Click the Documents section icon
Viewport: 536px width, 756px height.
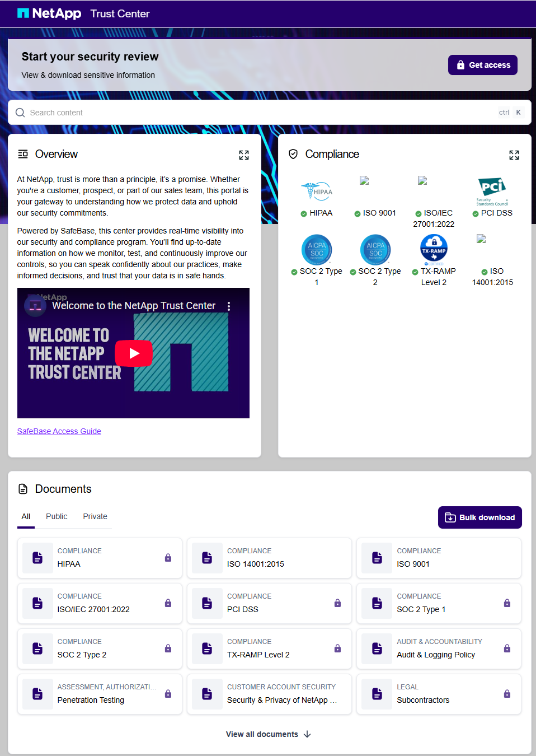click(23, 489)
